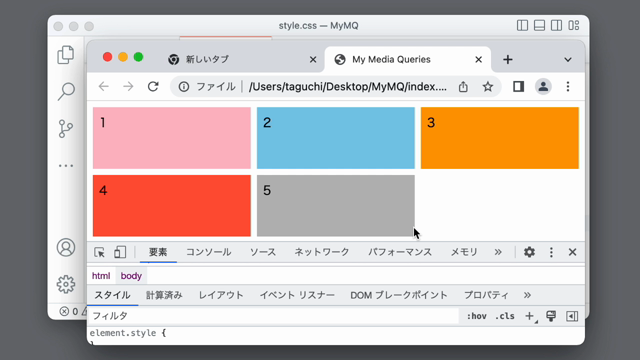Toggle the .cls element classes button

505,316
